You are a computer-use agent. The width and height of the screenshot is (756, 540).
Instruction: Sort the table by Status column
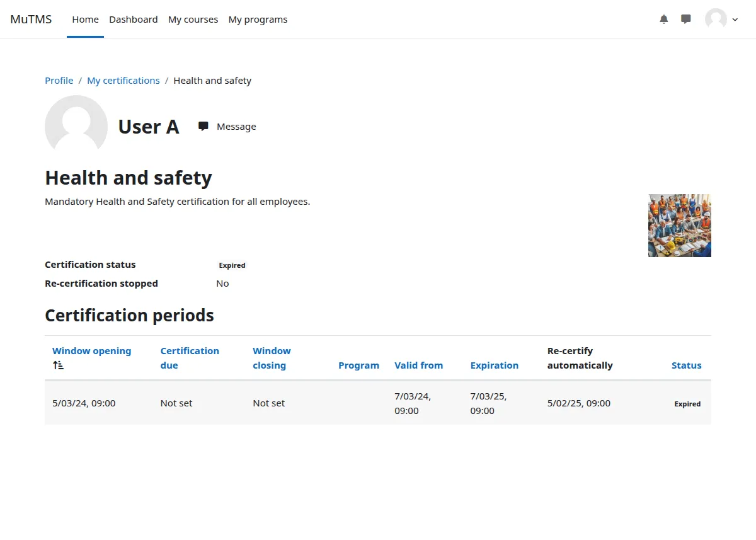click(686, 365)
